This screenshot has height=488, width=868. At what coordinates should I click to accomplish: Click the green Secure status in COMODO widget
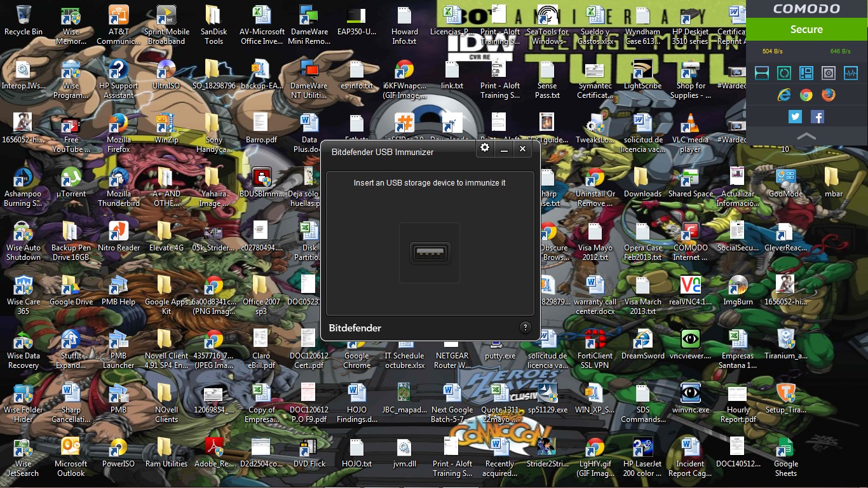(806, 29)
